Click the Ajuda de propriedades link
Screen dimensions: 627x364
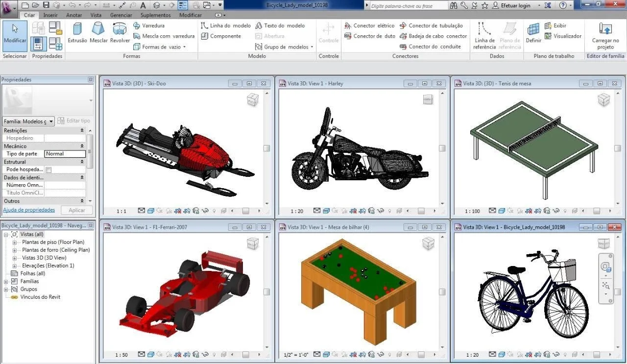click(x=29, y=210)
